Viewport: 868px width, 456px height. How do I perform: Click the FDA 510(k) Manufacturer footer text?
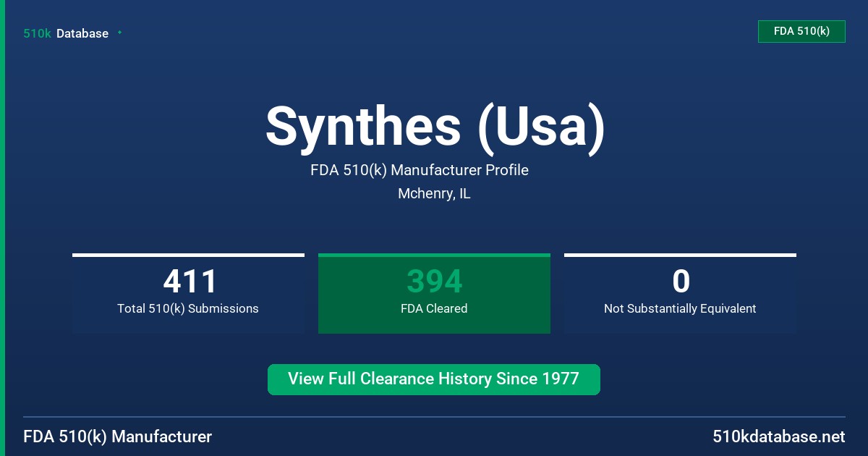pyautogui.click(x=118, y=436)
